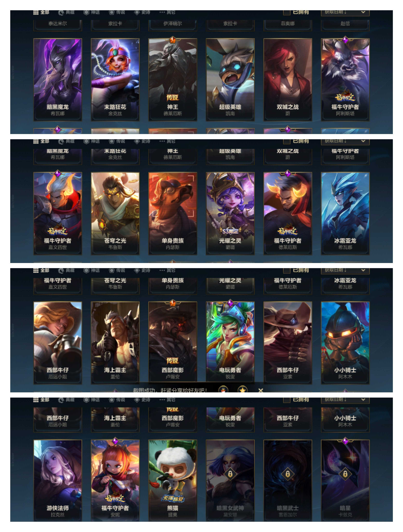Click the lock icon on 暗黑武士 skin

[287, 474]
